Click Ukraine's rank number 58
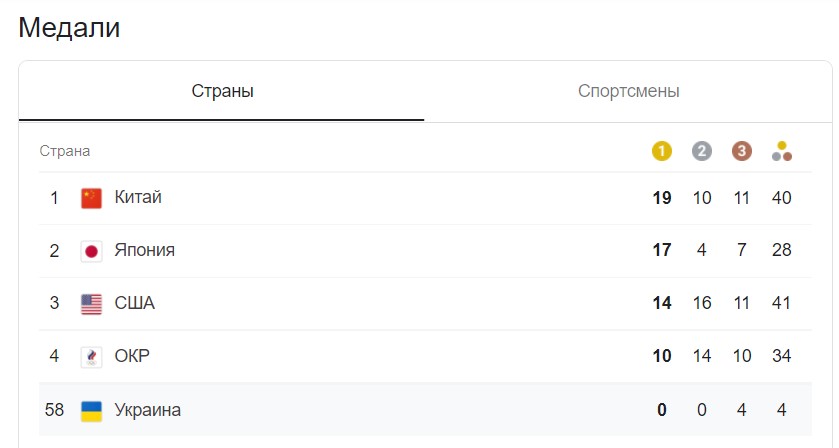Screen dimensions: 839x448 tap(54, 410)
